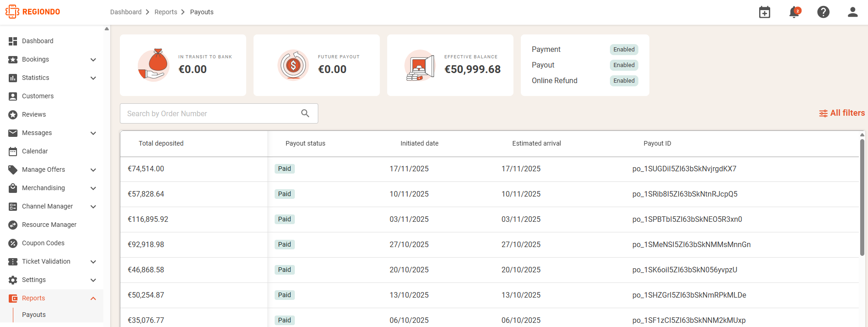Click the add booking calendar icon
The width and height of the screenshot is (868, 327).
[x=765, y=12]
